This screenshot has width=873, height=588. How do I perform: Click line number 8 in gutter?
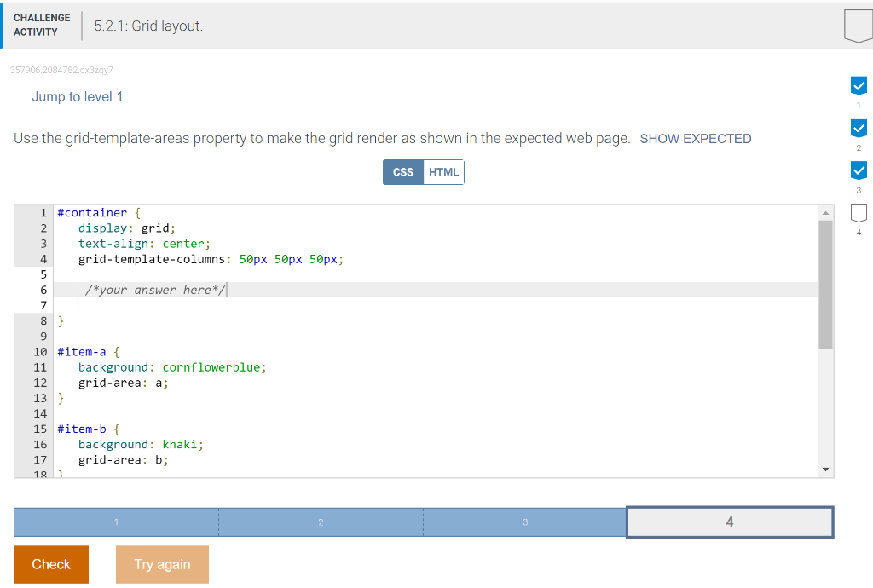[x=43, y=321]
